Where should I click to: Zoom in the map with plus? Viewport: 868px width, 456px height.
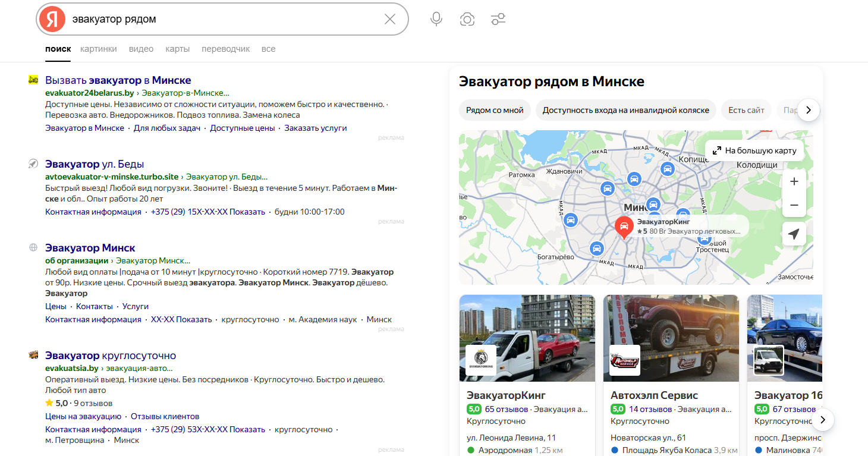tap(794, 181)
